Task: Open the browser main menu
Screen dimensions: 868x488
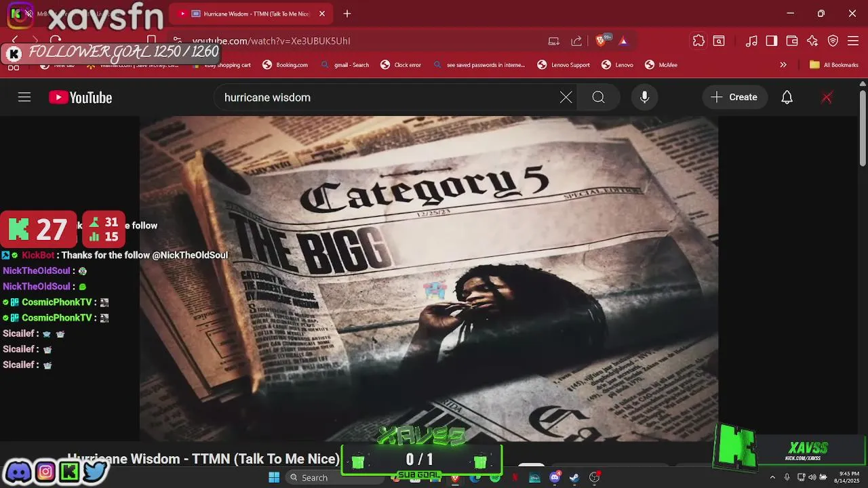Action: pyautogui.click(x=853, y=41)
